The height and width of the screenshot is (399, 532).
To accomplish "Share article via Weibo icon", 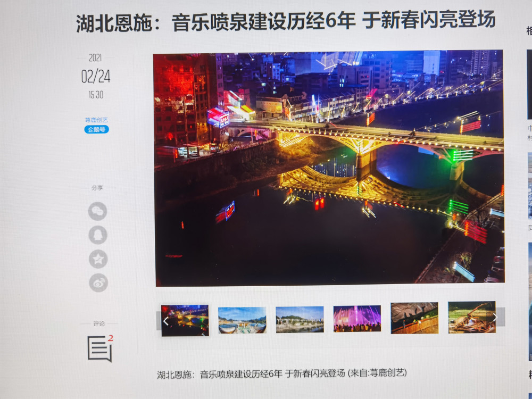I will pos(99,282).
